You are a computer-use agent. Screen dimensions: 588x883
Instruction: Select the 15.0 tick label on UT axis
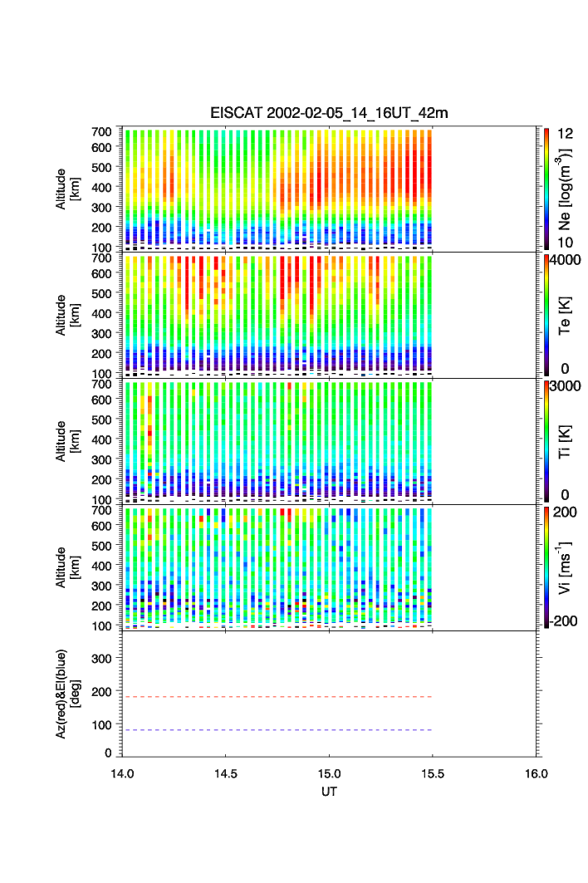pos(330,773)
